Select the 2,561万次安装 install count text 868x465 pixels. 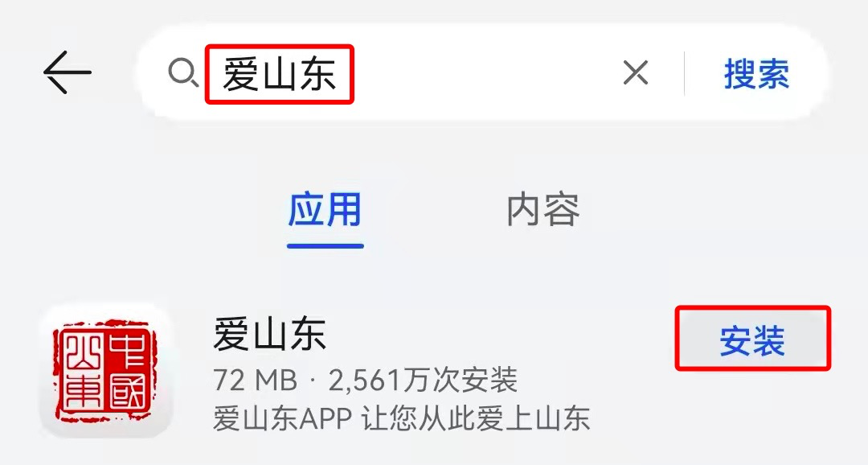click(x=423, y=381)
